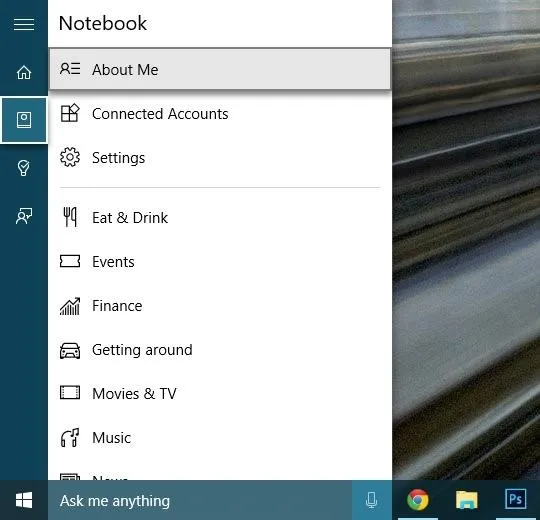Open the hamburger menu in Cortana sidebar

click(24, 24)
